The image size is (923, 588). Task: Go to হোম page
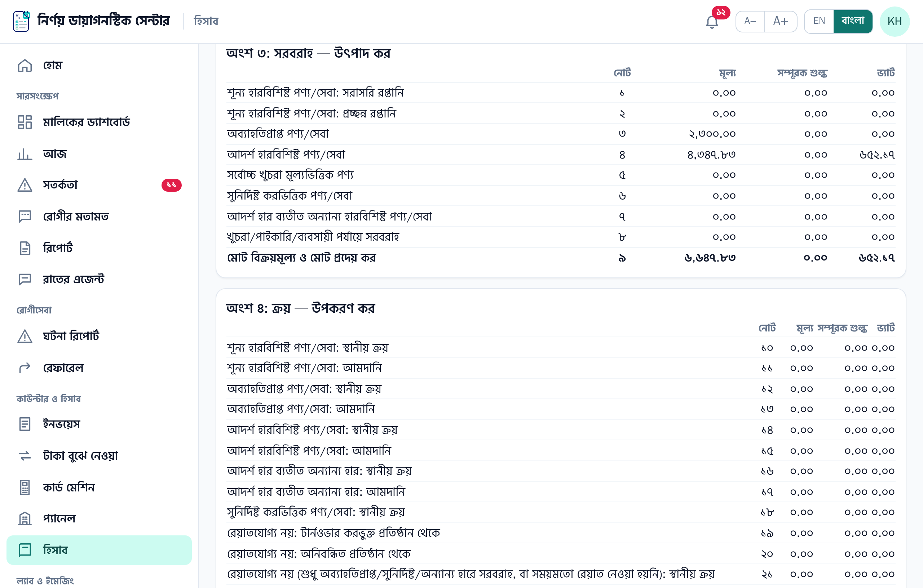pyautogui.click(x=99, y=66)
